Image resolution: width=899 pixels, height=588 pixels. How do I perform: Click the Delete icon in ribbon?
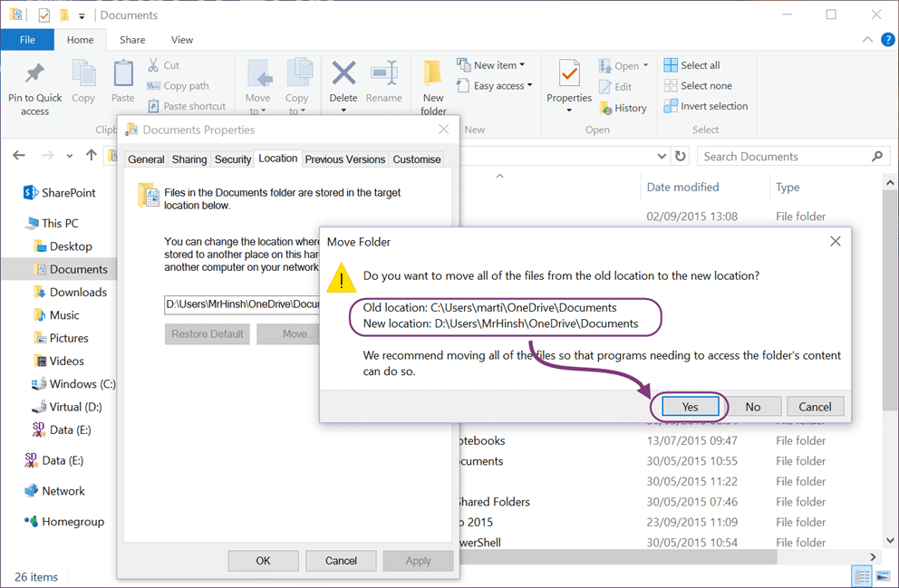point(343,73)
